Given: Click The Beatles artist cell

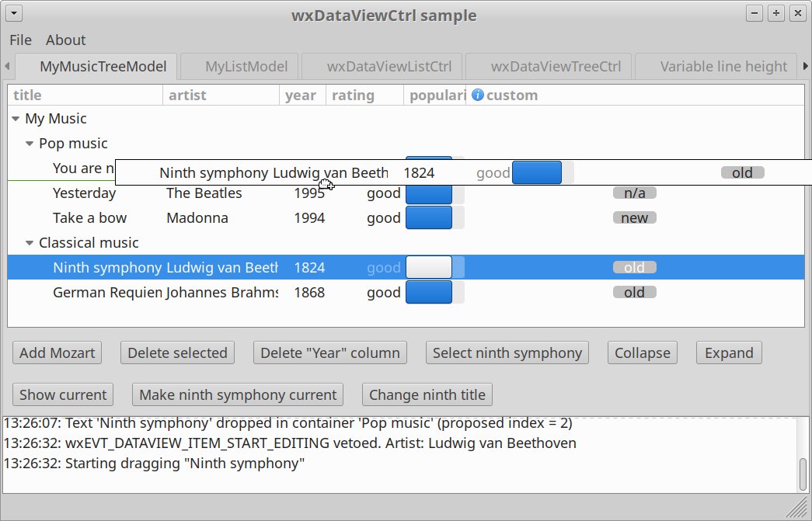Looking at the screenshot, I should coord(204,193).
